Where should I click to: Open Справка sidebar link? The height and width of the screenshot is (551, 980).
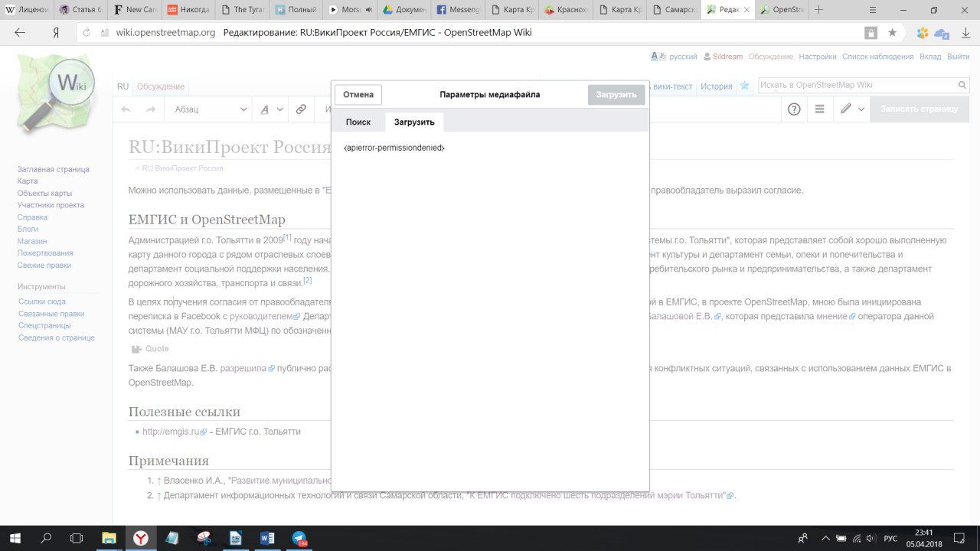click(x=32, y=217)
